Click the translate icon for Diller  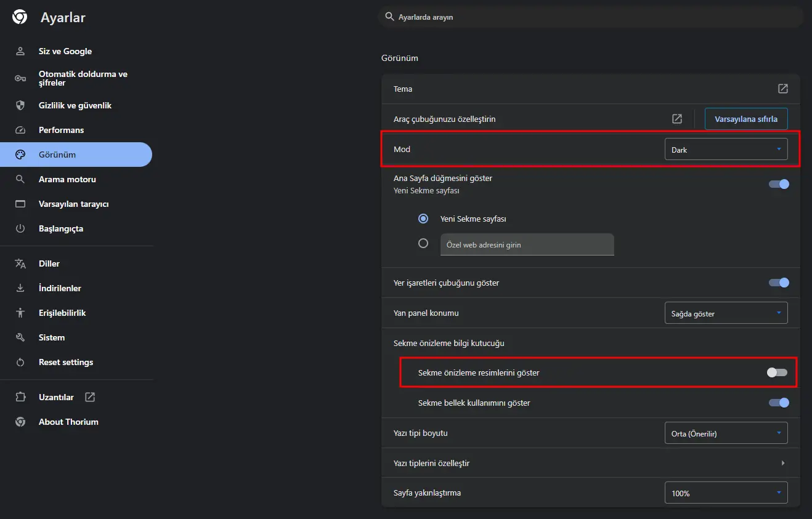click(20, 264)
